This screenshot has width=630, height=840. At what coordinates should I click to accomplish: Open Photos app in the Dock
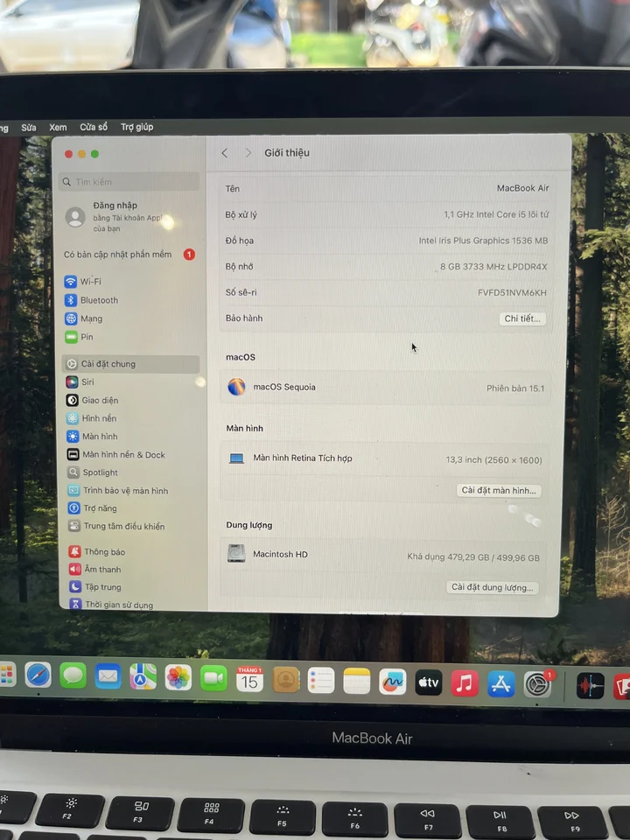[x=178, y=677]
